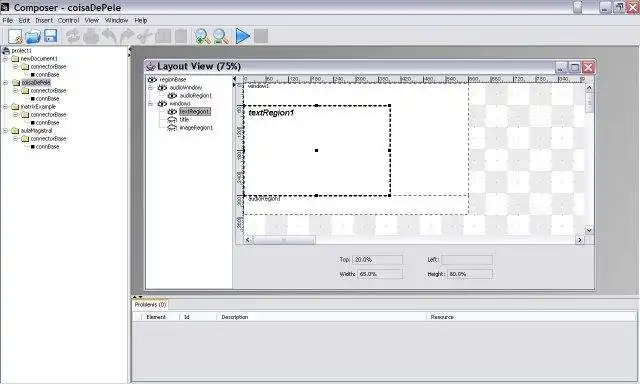Start playback with the blue Play button
Viewport: 640px width, 384px height.
click(x=242, y=36)
